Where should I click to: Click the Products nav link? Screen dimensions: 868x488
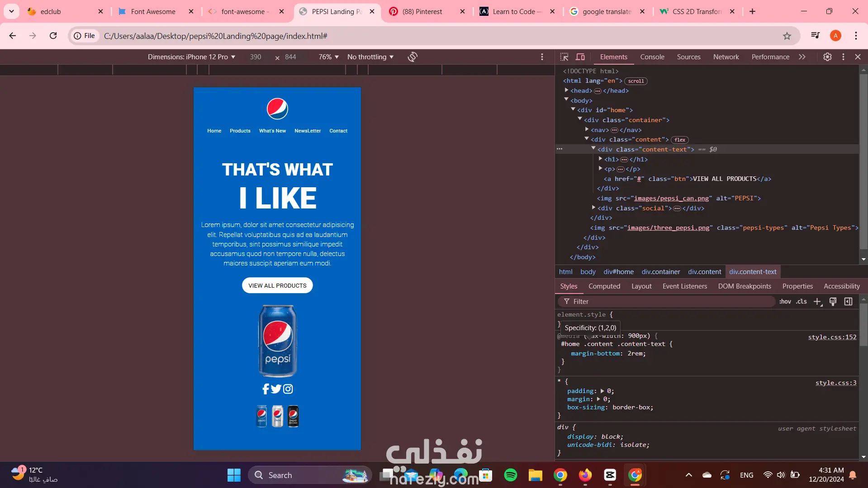click(x=240, y=131)
